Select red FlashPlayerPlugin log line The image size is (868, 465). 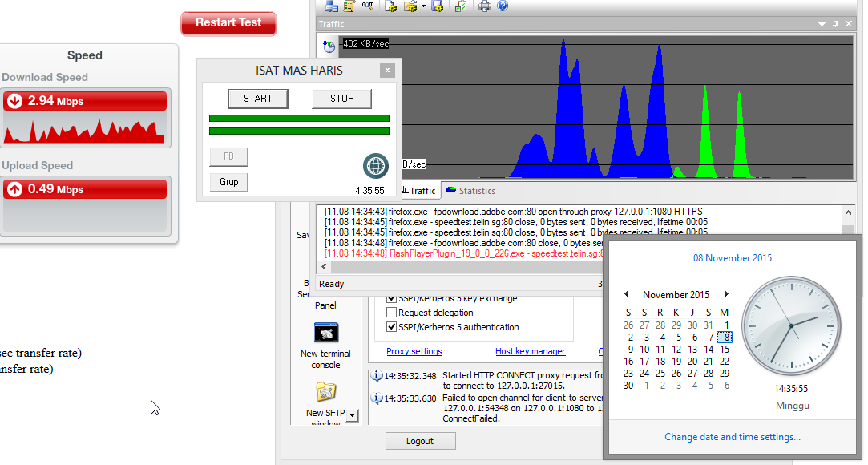pyautogui.click(x=464, y=253)
